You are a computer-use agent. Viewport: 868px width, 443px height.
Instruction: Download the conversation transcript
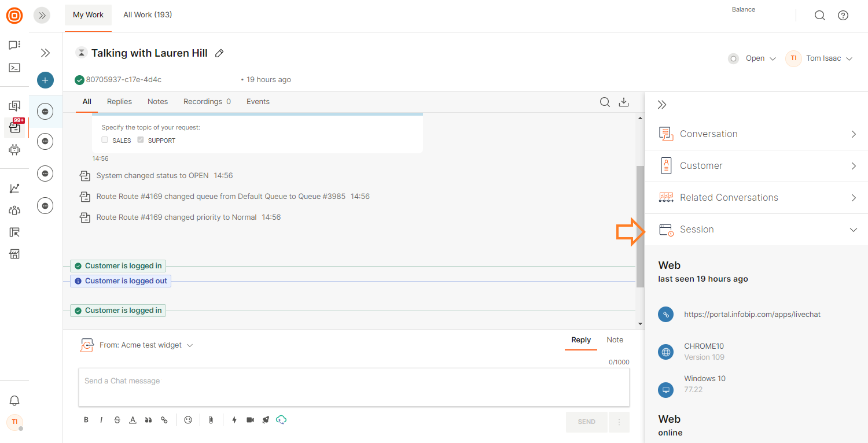624,102
